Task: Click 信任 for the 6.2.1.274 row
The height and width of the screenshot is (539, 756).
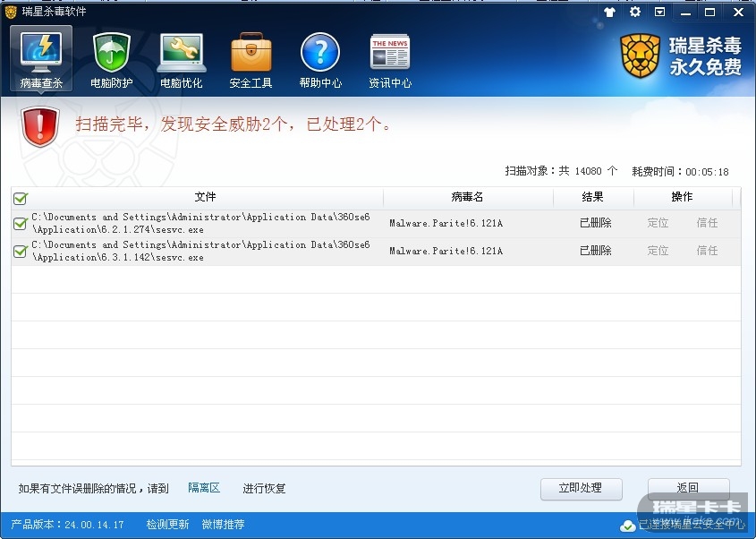Action: [x=708, y=223]
